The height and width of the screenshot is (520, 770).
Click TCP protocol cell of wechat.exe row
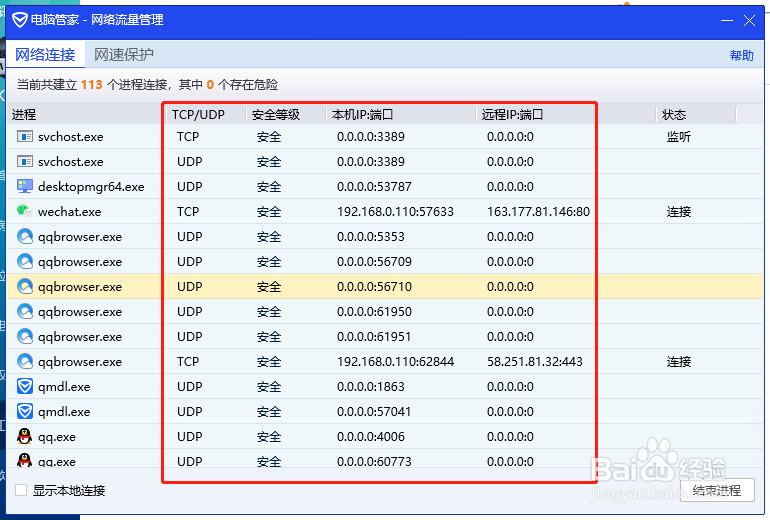188,212
